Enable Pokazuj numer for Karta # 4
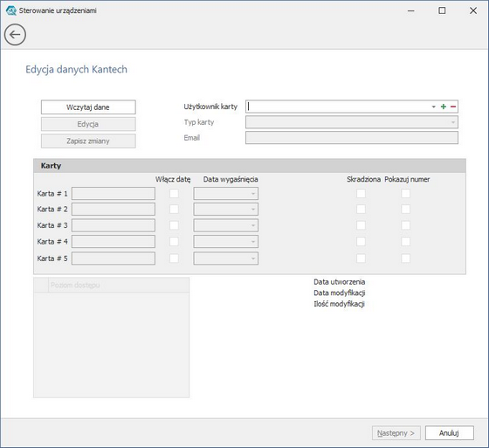This screenshot has width=489, height=448. pos(406,242)
